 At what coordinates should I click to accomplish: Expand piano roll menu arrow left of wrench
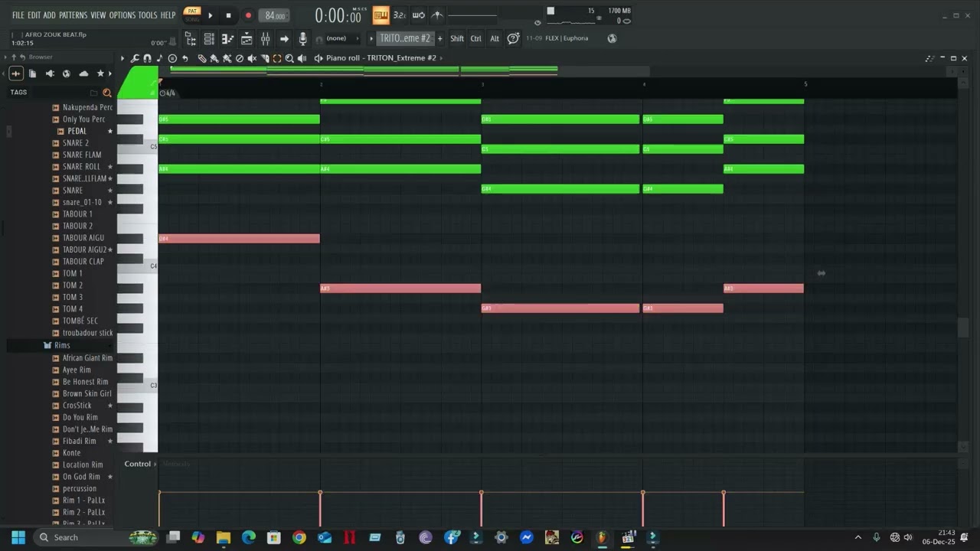pos(122,58)
